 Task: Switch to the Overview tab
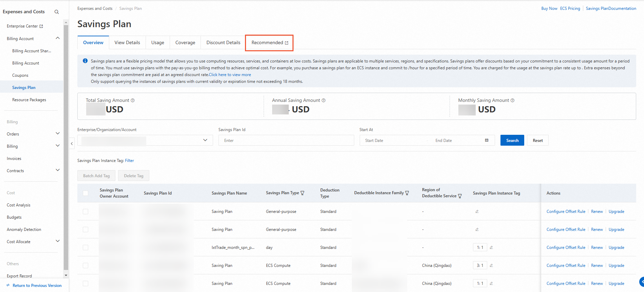93,42
